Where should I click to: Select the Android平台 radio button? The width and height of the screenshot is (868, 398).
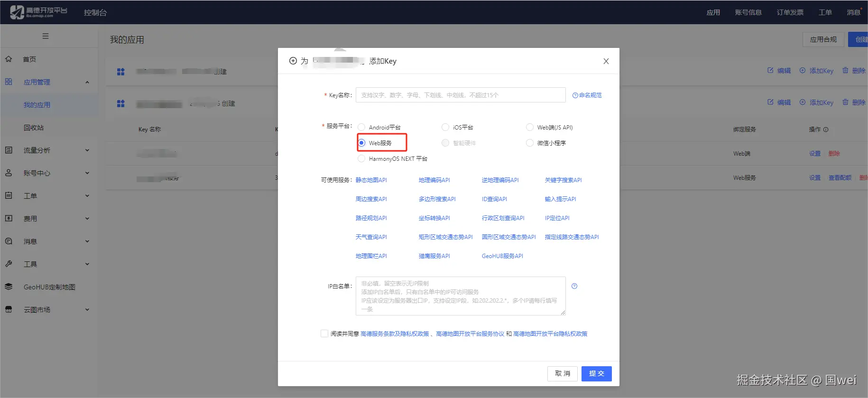click(x=361, y=127)
